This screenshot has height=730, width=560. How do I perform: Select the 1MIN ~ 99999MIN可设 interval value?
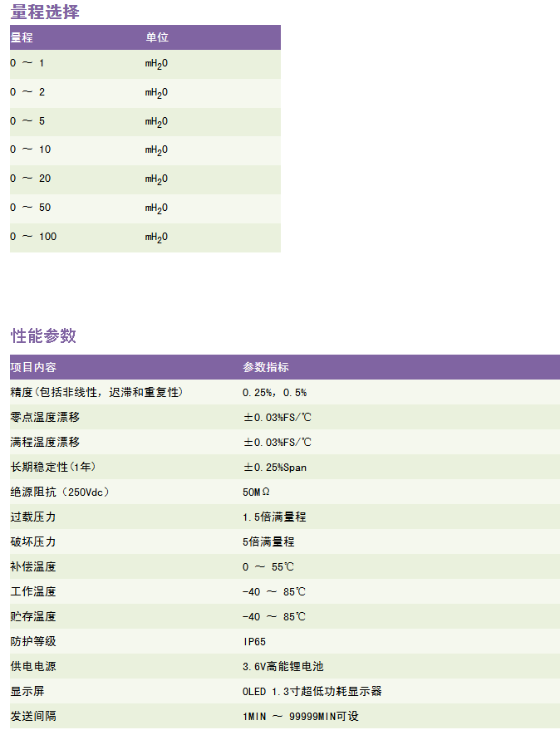[301, 716]
